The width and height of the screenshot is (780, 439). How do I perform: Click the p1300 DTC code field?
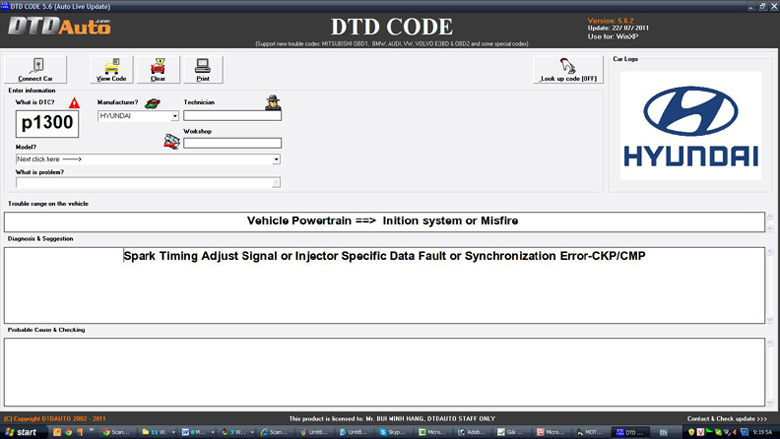[47, 123]
